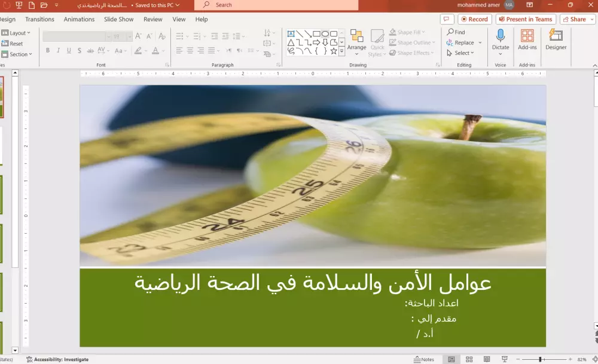Image resolution: width=598 pixels, height=364 pixels.
Task: Toggle bold formatting in the Font group
Action: click(x=47, y=50)
